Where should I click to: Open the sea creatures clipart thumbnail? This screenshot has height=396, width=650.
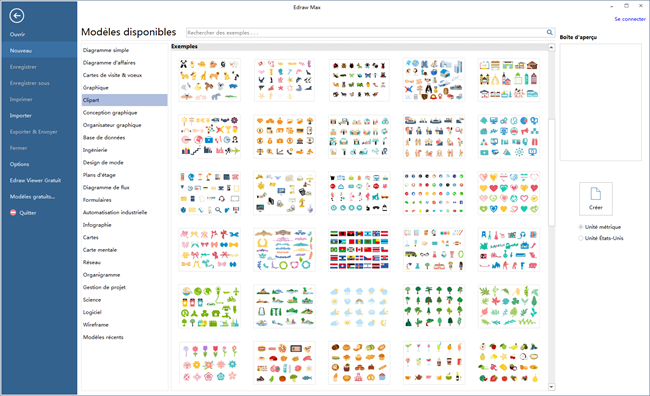point(284,80)
